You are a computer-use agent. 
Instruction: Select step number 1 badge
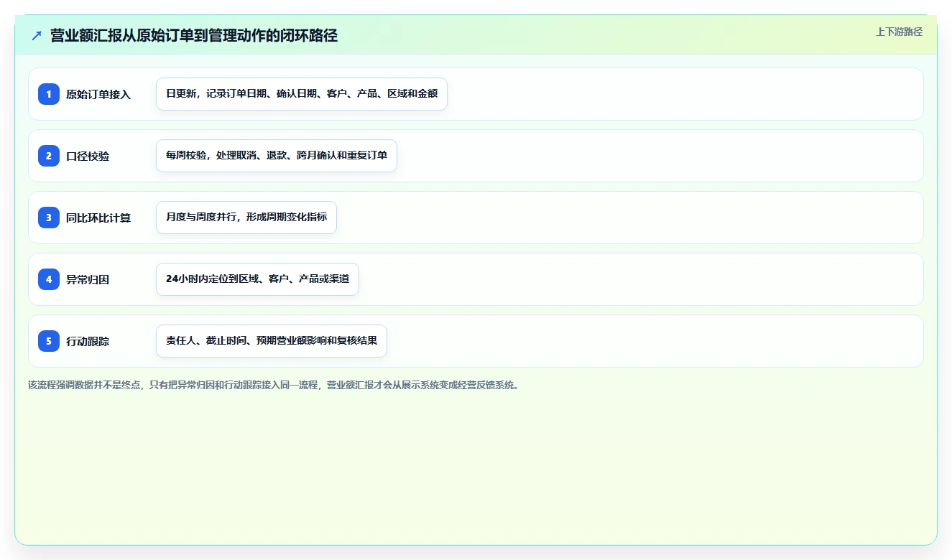[49, 94]
